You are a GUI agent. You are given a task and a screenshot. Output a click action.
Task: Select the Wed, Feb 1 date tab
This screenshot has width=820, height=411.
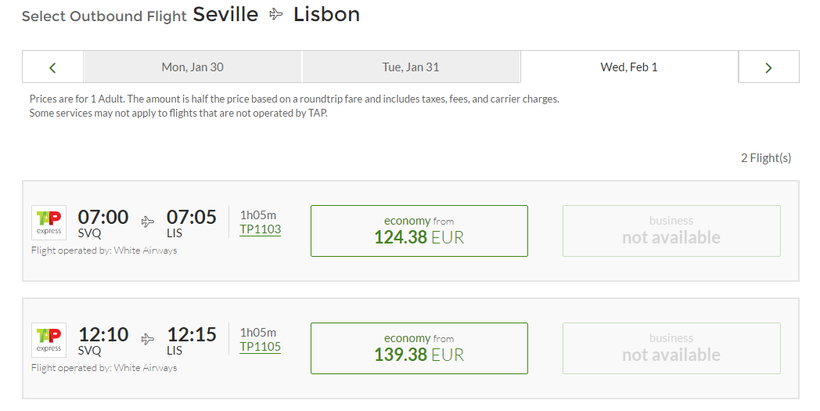coord(629,67)
